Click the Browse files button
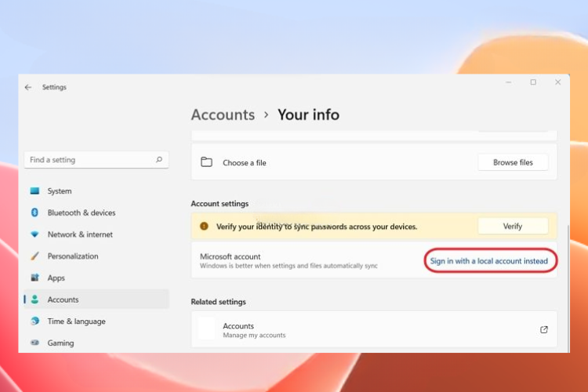This screenshot has height=392, width=588. point(513,162)
